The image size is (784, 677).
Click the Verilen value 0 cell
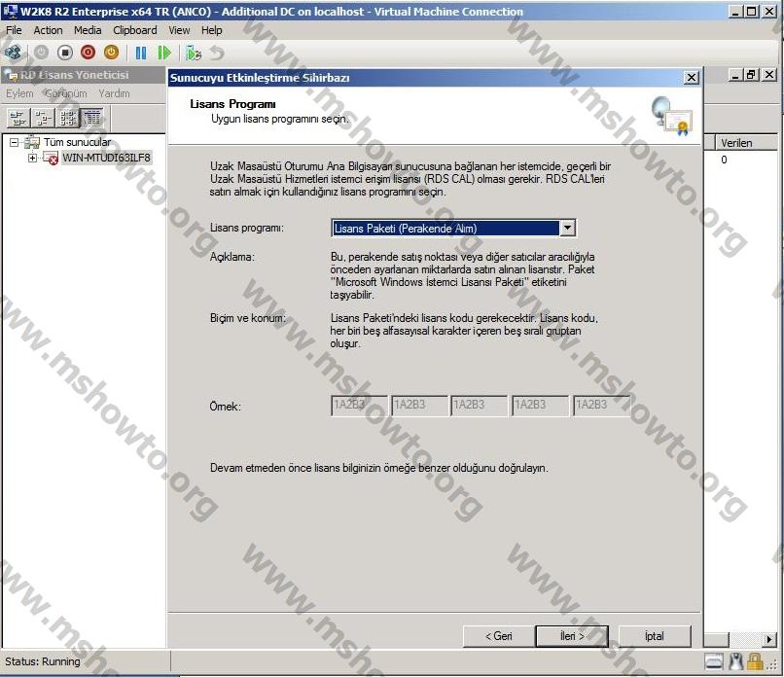click(724, 160)
